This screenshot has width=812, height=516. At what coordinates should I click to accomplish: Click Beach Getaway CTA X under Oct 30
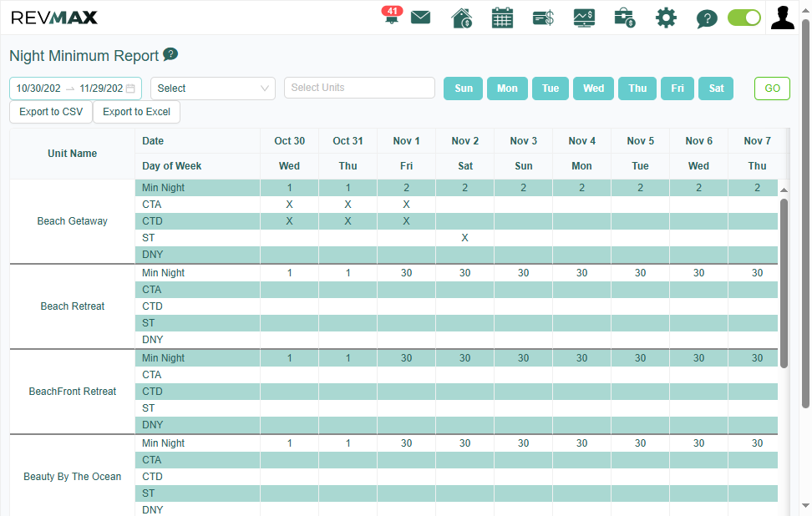290,205
